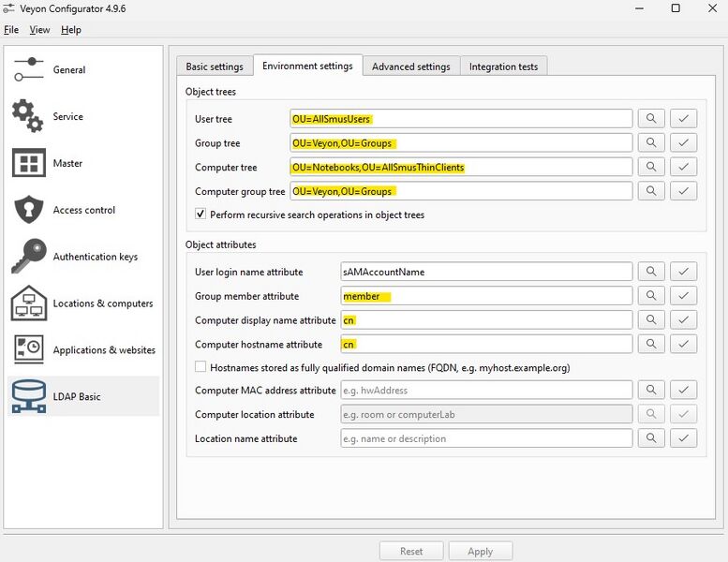Test the Computer tree with checkmark
Screen dimensions: 728x562
click(683, 167)
